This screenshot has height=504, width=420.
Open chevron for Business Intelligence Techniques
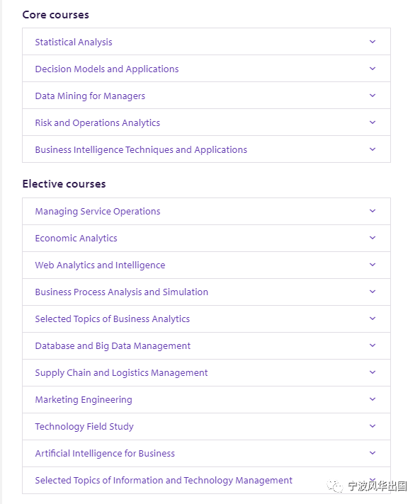point(373,149)
